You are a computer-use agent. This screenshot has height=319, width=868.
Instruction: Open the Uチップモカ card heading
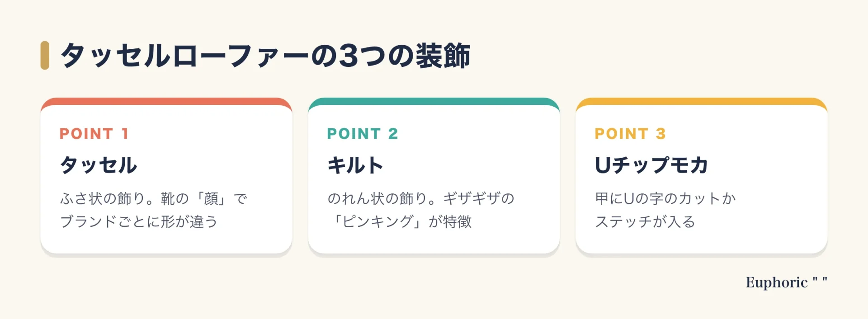tap(651, 165)
